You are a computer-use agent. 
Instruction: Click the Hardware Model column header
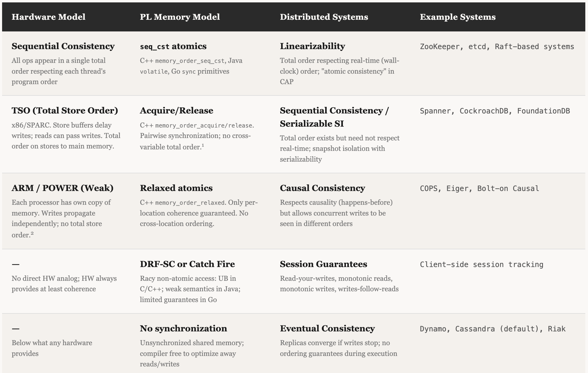pyautogui.click(x=48, y=17)
